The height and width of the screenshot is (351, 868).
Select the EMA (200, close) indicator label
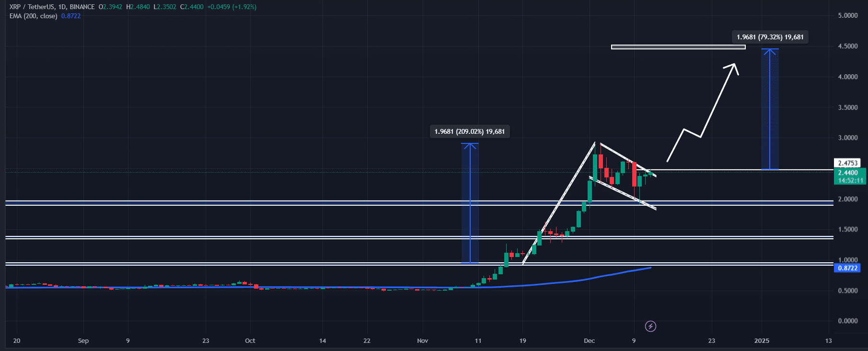(34, 16)
